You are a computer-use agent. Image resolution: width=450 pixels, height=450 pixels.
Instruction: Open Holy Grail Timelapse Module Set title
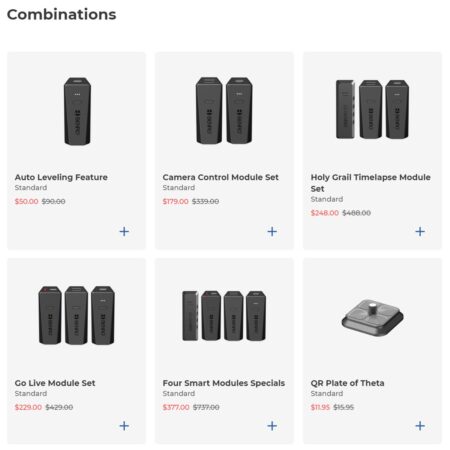click(370, 183)
